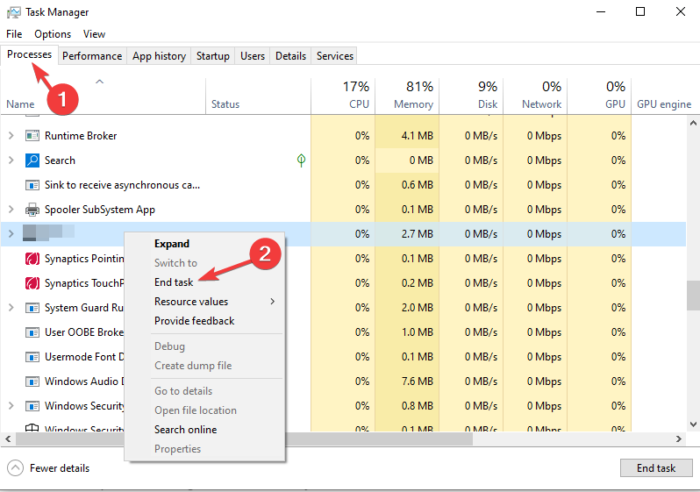700x492 pixels.
Task: Choose End task from context menu
Action: (x=174, y=282)
